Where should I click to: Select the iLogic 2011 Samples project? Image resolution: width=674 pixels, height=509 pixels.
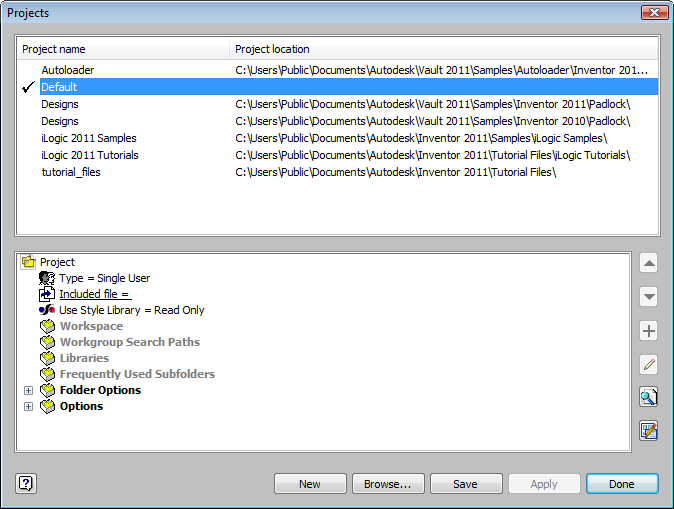[x=89, y=138]
